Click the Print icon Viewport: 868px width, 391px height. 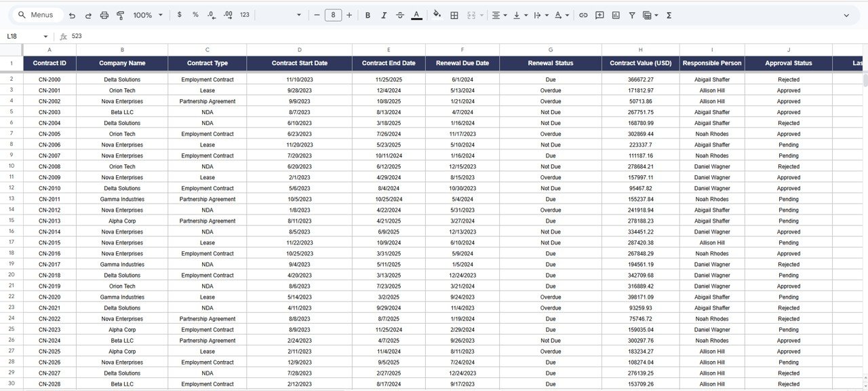[104, 15]
